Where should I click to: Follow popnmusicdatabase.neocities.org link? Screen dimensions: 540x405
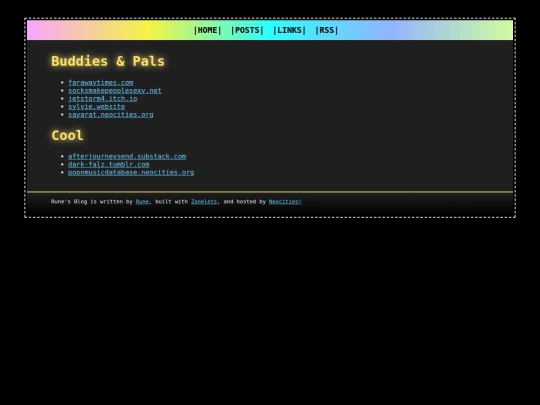pyautogui.click(x=131, y=172)
